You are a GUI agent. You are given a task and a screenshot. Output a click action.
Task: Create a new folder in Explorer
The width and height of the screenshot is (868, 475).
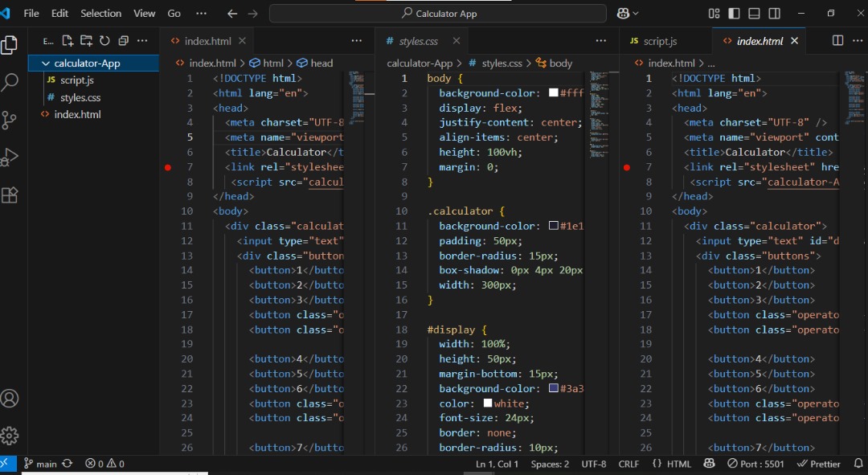[x=86, y=40]
